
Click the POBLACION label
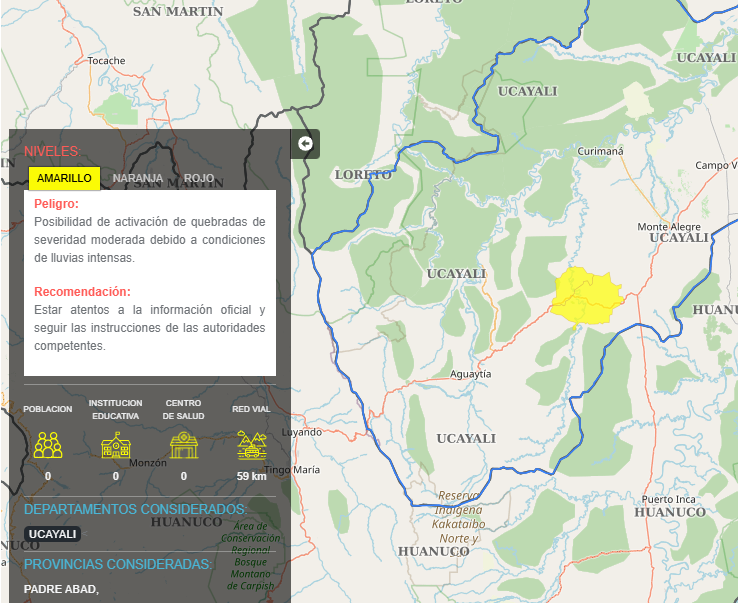pyautogui.click(x=48, y=409)
